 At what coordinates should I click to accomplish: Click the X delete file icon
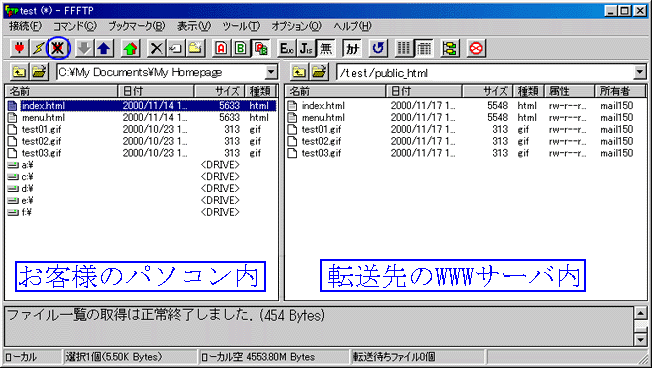coord(156,49)
